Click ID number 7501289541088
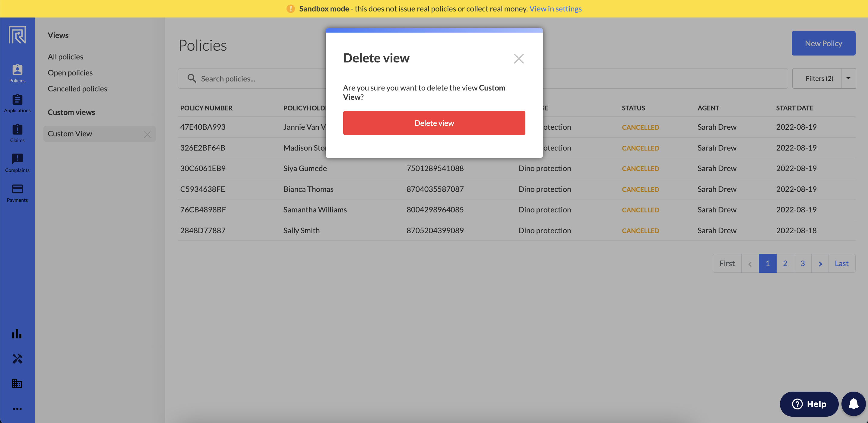 coord(435,168)
